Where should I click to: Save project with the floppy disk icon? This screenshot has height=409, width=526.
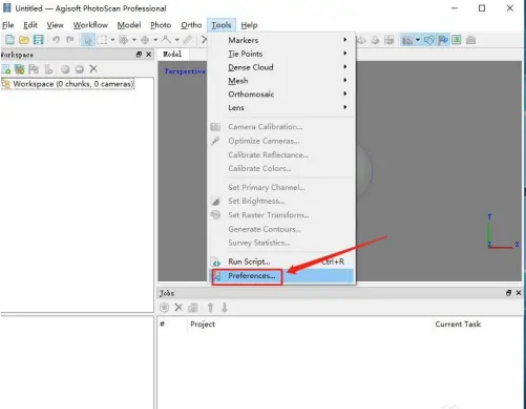[38, 40]
